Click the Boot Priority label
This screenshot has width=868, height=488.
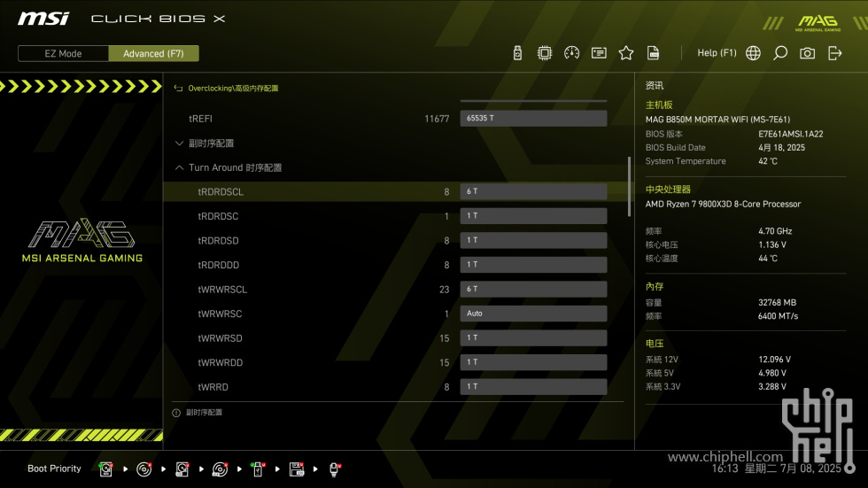tap(54, 469)
